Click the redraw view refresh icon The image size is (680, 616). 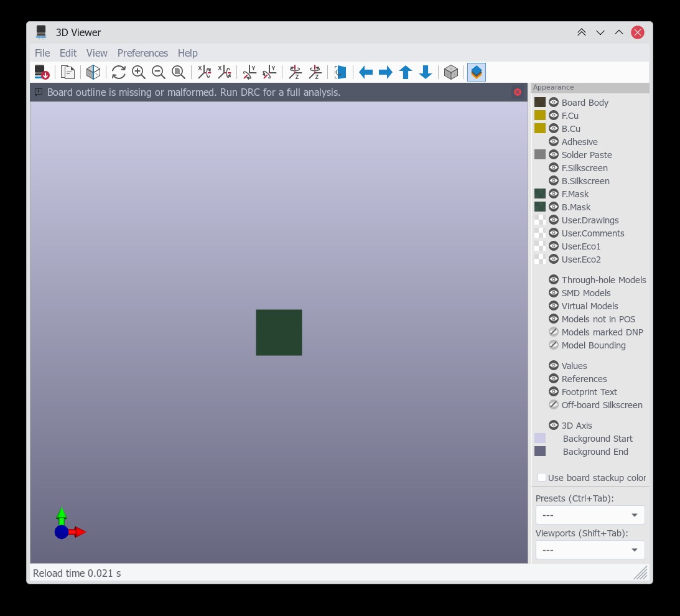coord(118,72)
